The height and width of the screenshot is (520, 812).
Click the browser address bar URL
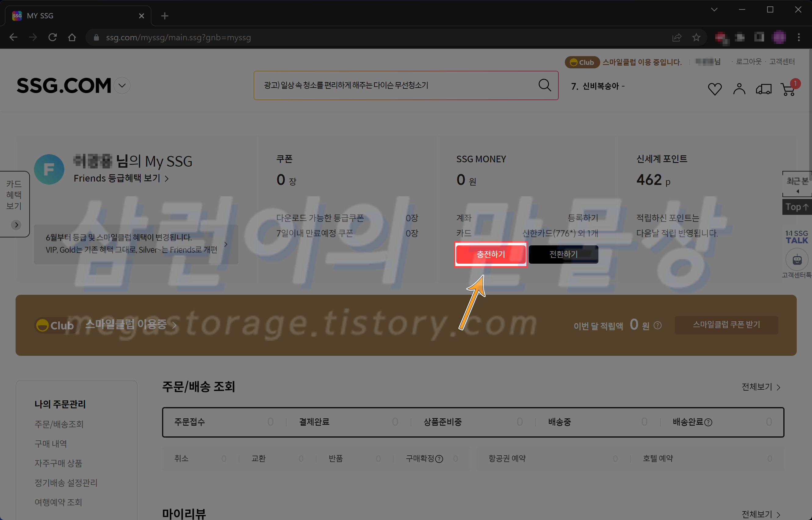click(x=178, y=38)
